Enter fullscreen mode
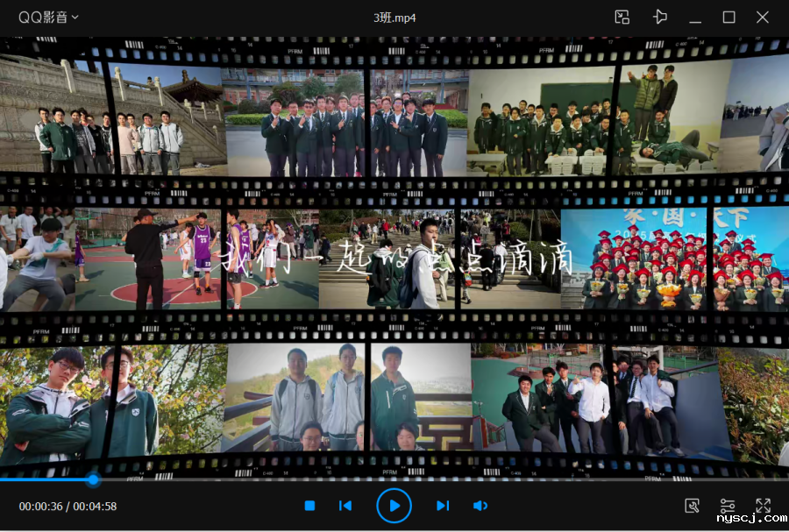This screenshot has height=532, width=789. [763, 506]
